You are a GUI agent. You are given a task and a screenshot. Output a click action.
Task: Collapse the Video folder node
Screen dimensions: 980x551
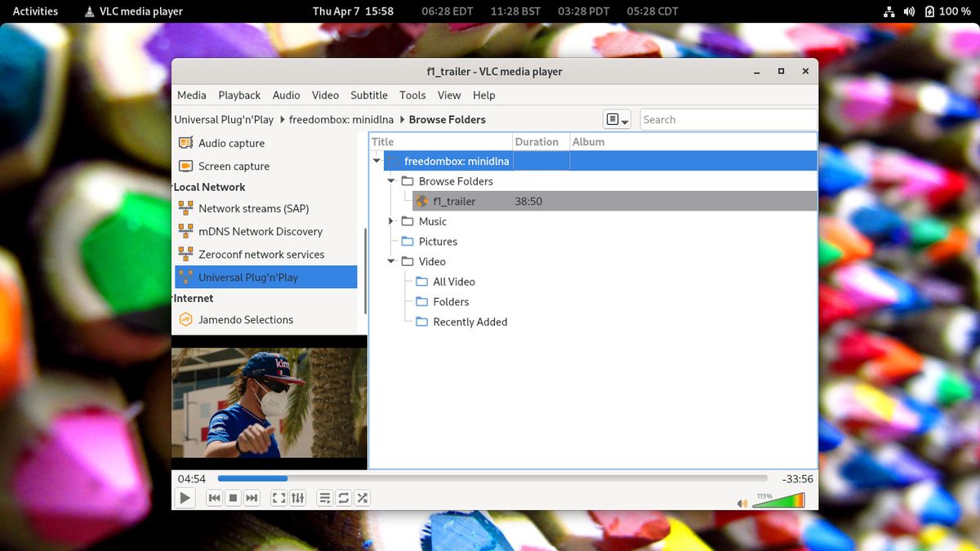[391, 261]
